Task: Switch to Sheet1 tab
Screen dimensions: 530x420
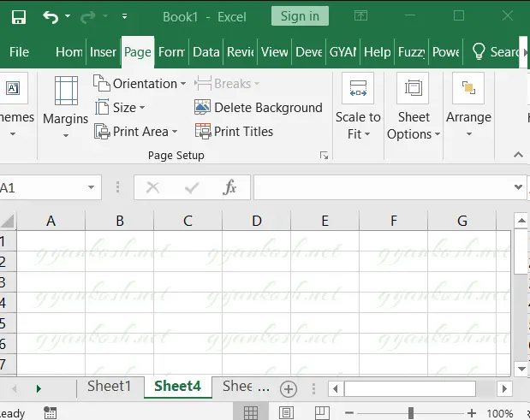Action: pyautogui.click(x=109, y=387)
